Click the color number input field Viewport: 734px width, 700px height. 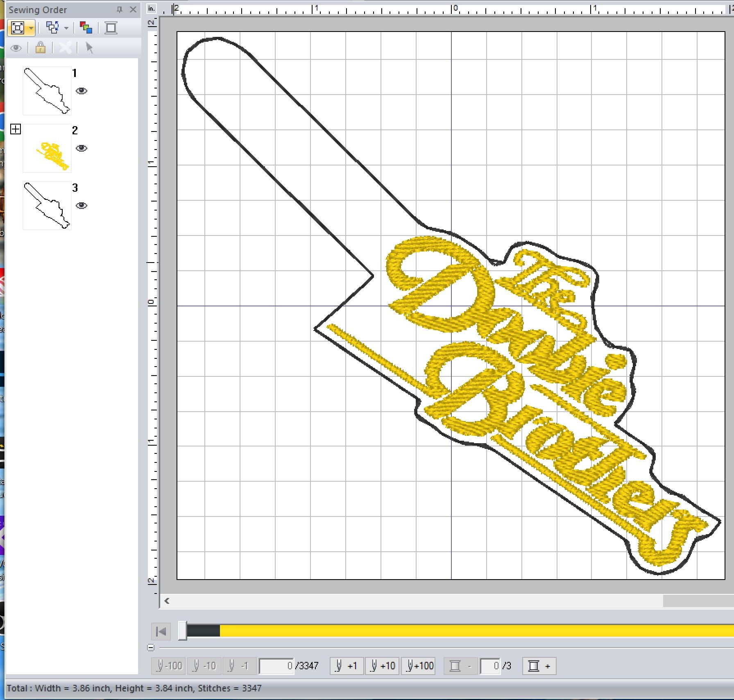point(490,666)
